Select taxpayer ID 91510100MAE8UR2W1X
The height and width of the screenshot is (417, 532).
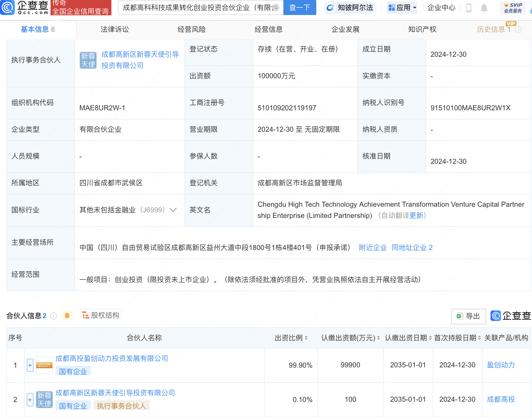pyautogui.click(x=470, y=108)
